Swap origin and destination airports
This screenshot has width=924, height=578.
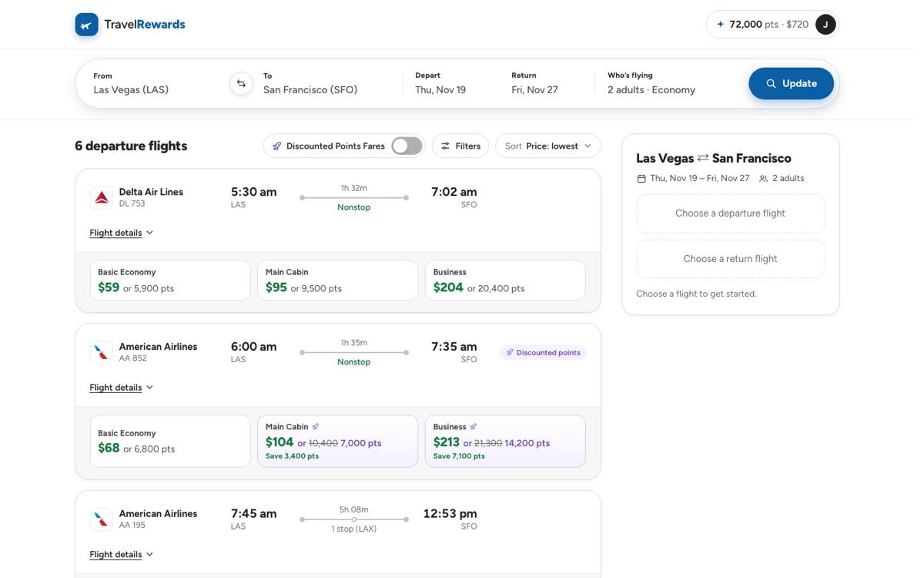pyautogui.click(x=241, y=83)
